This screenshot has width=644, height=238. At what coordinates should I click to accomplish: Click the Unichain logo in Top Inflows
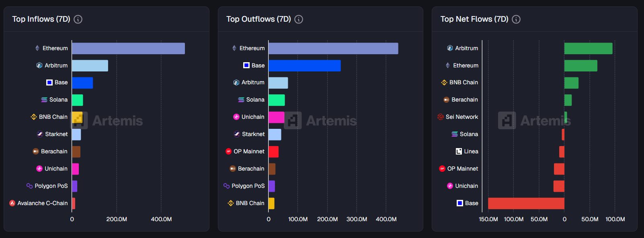[39, 169]
